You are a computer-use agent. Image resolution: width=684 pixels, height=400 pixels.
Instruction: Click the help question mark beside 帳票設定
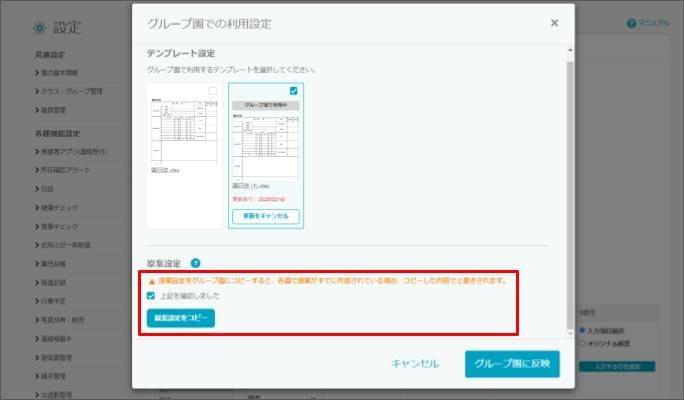(x=195, y=262)
